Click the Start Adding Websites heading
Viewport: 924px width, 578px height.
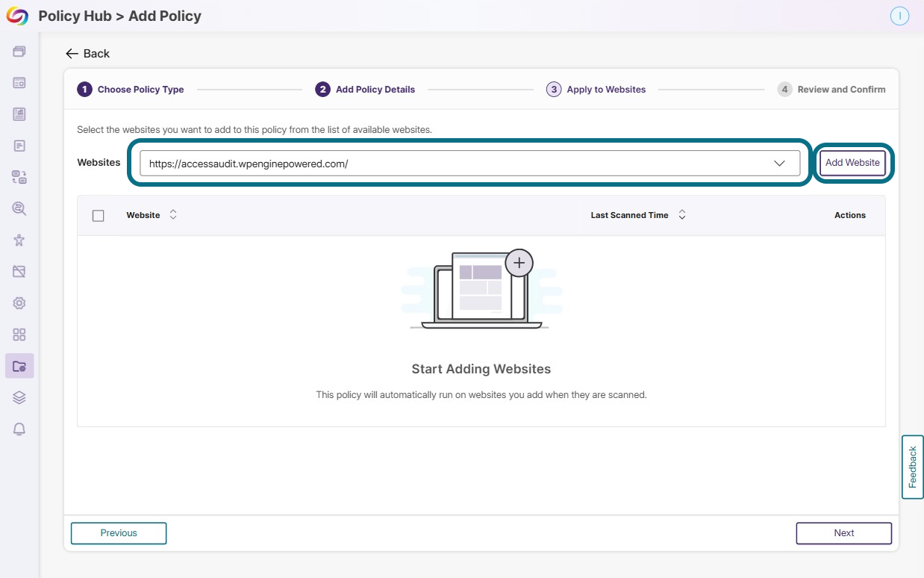[x=481, y=369]
